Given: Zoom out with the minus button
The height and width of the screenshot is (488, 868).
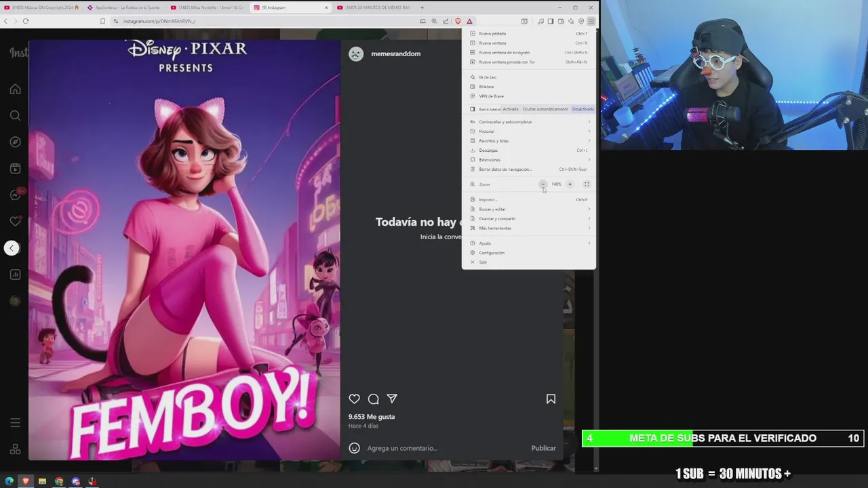Looking at the screenshot, I should (x=542, y=184).
